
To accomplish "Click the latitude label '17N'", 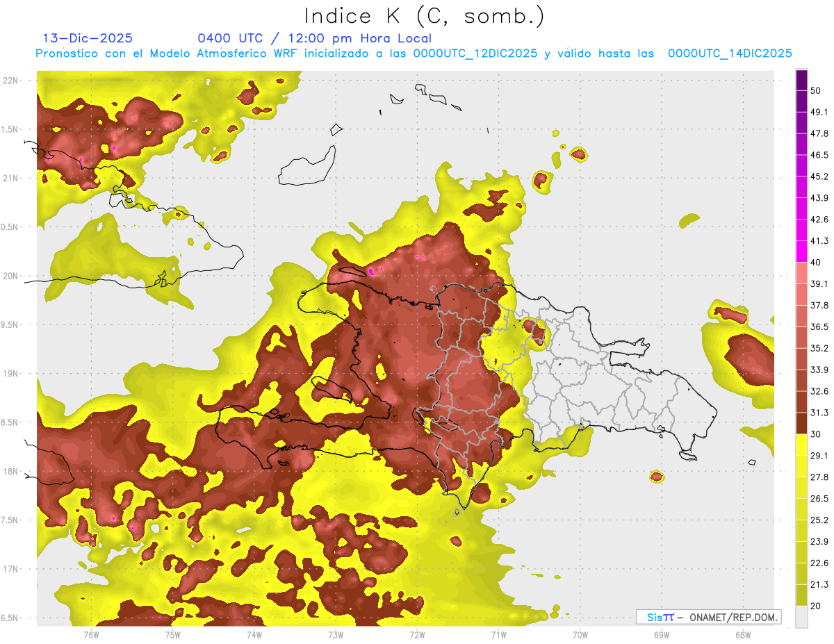I will 10,569.
